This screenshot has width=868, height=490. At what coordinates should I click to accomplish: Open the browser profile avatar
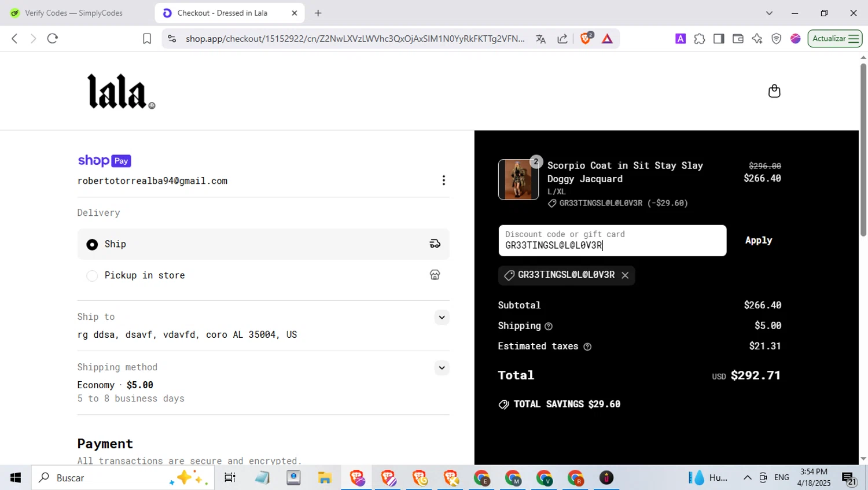796,39
